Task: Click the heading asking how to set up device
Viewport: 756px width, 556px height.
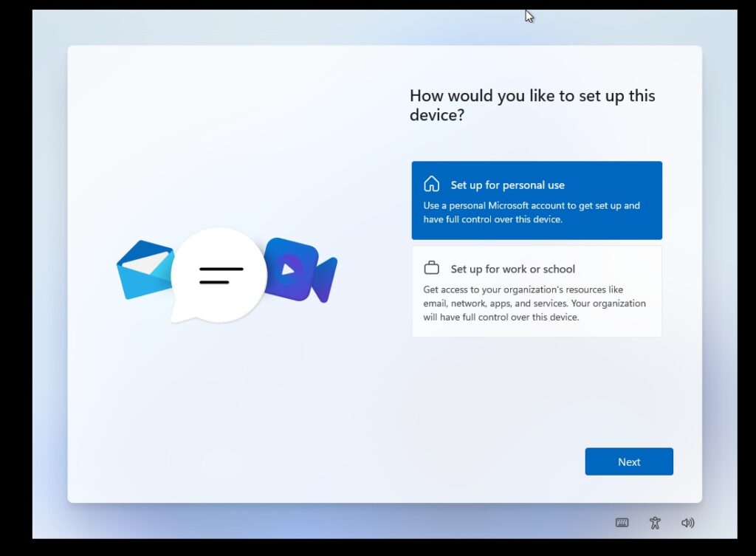Action: point(533,105)
